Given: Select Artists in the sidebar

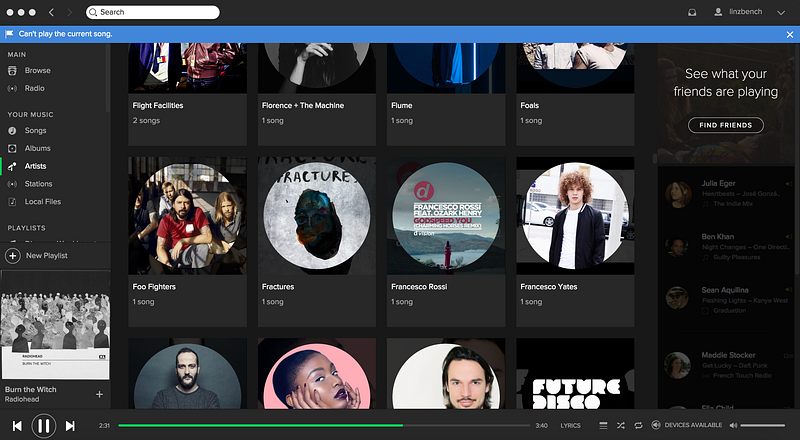Looking at the screenshot, I should [x=35, y=166].
